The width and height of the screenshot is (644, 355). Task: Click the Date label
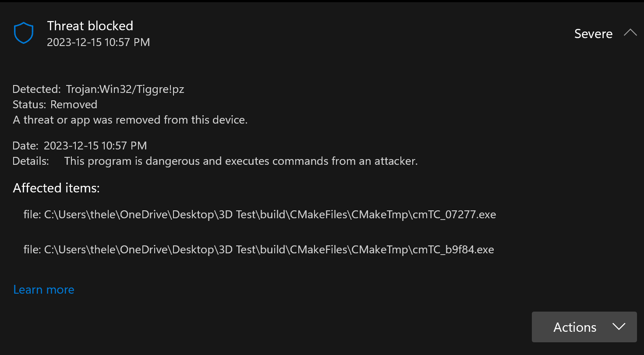[25, 146]
